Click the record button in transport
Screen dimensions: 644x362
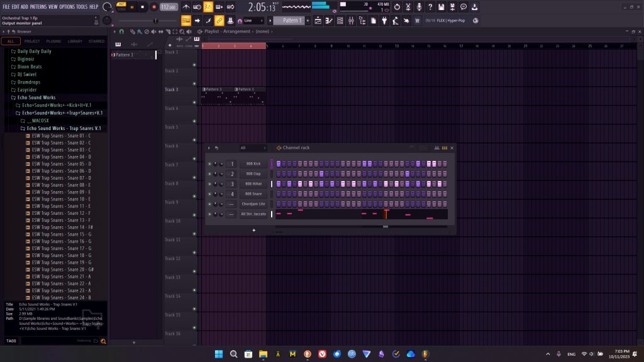(154, 7)
